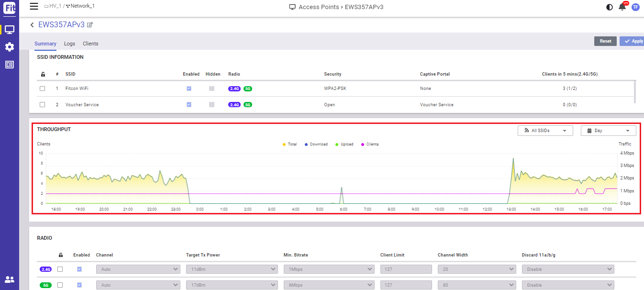
Task: Click the news panel icon in sidebar
Action: pos(10,65)
